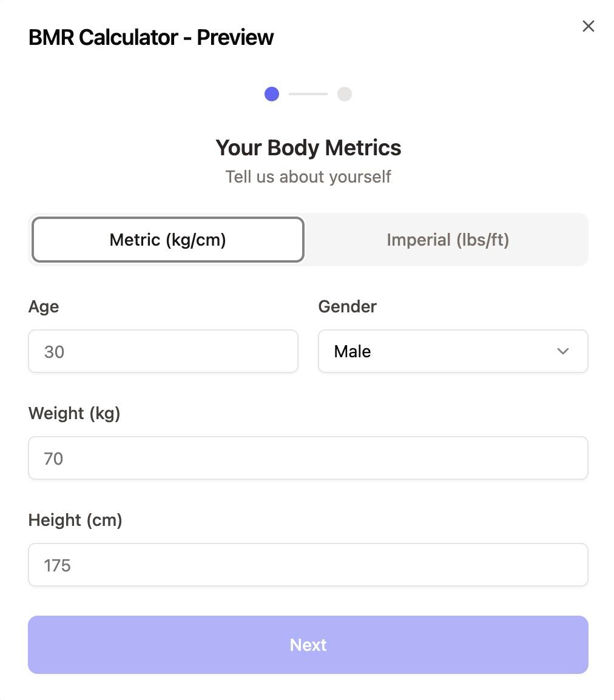Select the Male value in Gender box
The width and height of the screenshot is (614, 700).
coord(353,351)
